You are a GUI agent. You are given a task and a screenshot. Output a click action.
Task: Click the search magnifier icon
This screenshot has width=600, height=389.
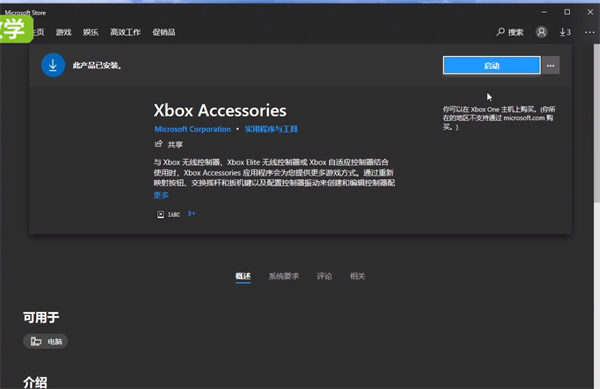pos(500,32)
